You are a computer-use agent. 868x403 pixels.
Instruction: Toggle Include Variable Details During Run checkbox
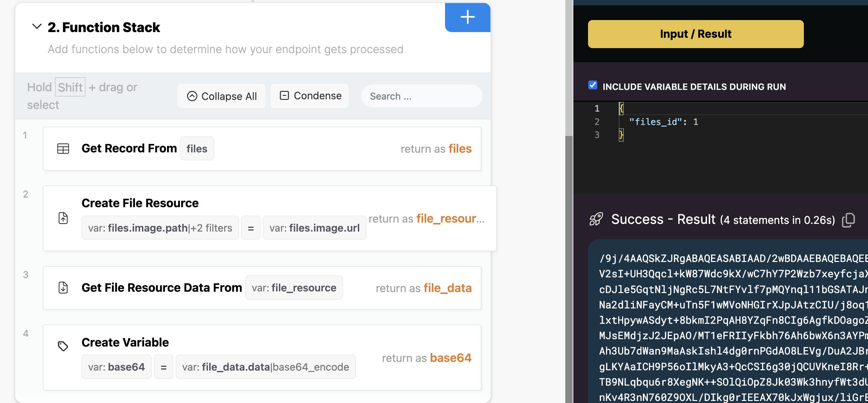pyautogui.click(x=592, y=85)
